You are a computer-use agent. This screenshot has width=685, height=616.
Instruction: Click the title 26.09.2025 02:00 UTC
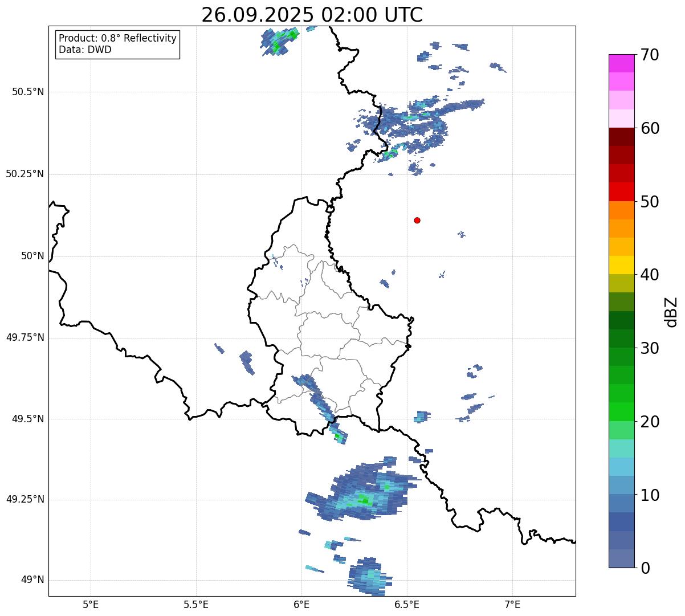click(312, 15)
